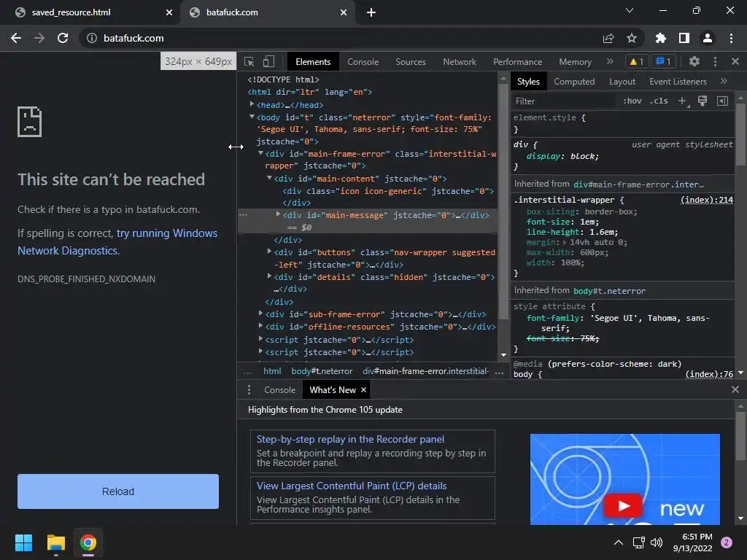Click the body#t.neterror breadcrumb
This screenshot has width=747, height=560.
322,371
